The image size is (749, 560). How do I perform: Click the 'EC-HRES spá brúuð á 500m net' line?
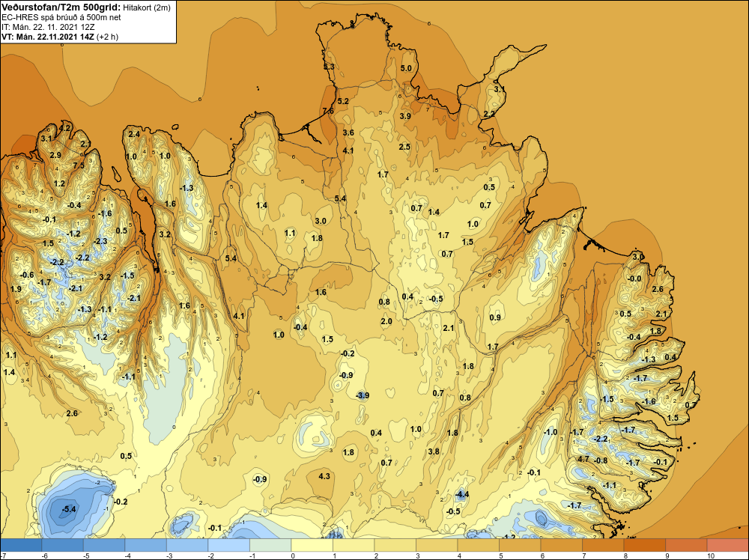(61, 17)
